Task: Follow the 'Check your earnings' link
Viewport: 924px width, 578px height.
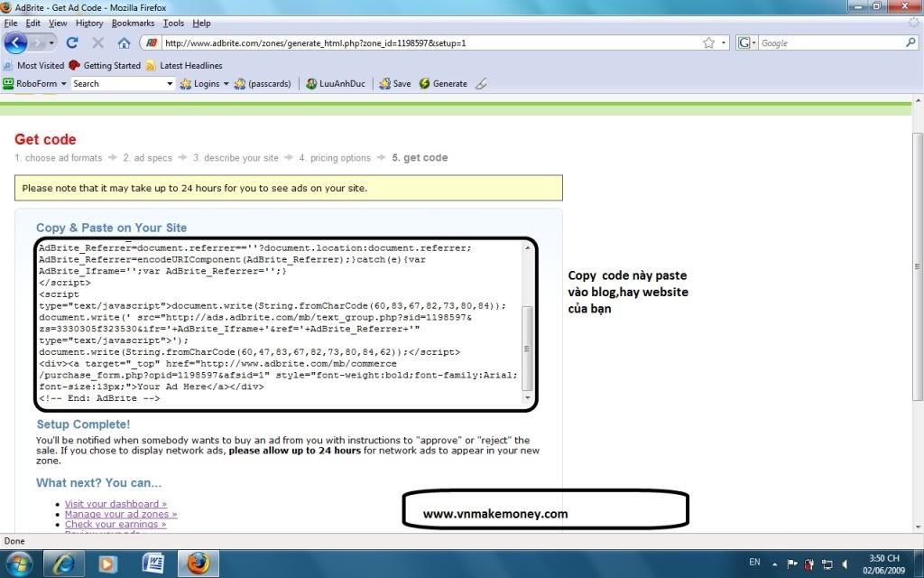Action: pyautogui.click(x=115, y=524)
